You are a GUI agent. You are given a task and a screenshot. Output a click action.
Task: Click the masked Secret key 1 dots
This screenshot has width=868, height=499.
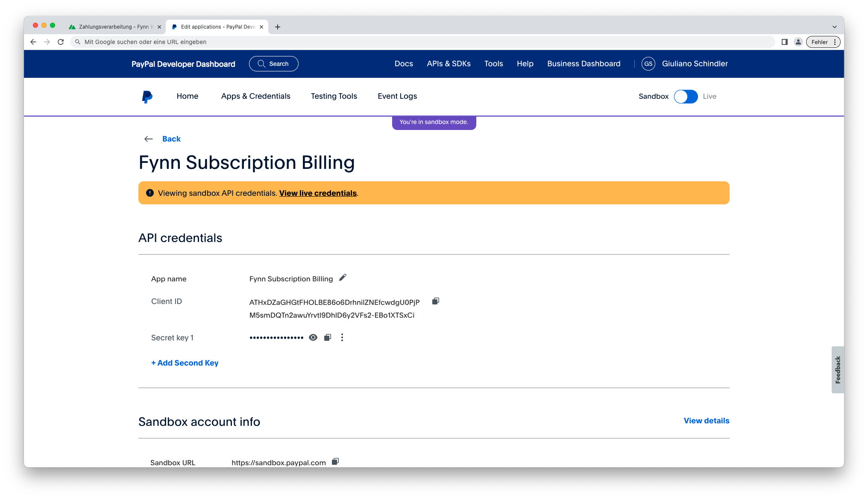point(276,338)
